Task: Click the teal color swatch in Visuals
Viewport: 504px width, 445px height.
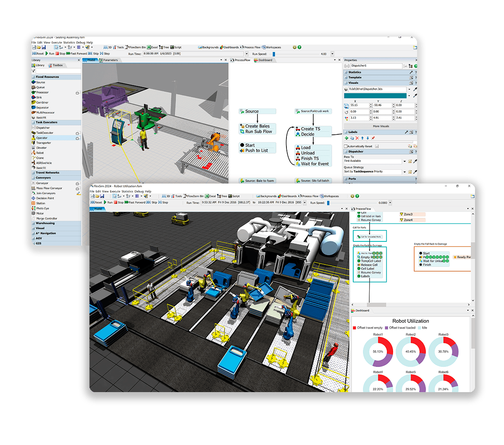Action: click(x=375, y=96)
